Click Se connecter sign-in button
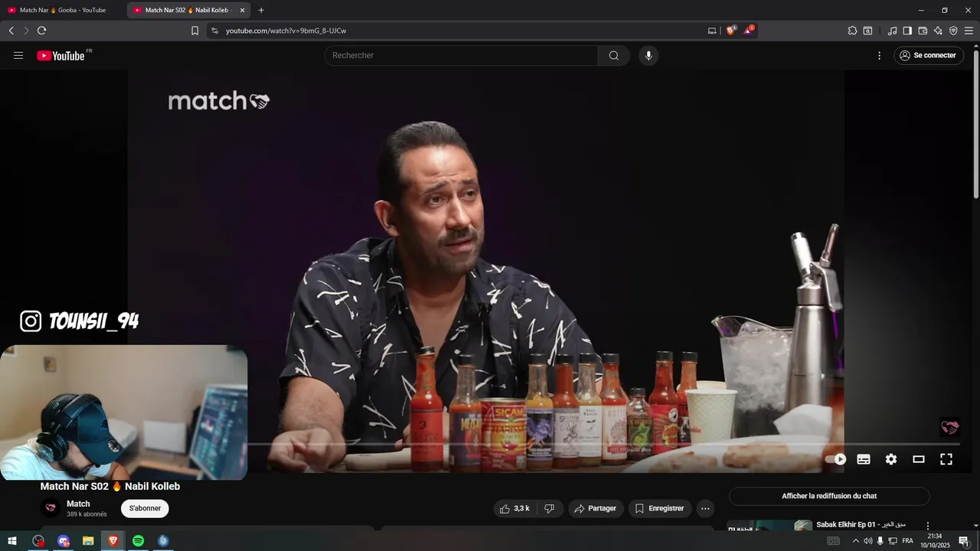Image resolution: width=980 pixels, height=551 pixels. point(929,55)
